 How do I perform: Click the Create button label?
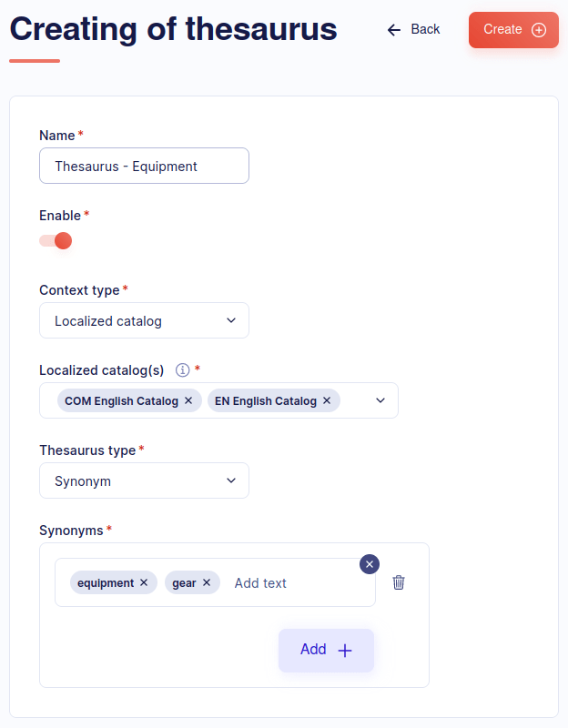click(x=502, y=29)
